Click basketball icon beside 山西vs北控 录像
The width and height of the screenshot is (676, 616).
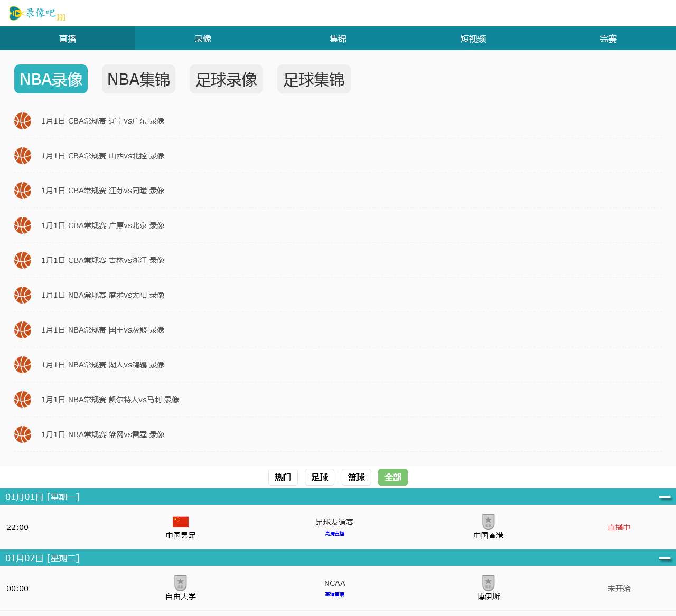(23, 156)
